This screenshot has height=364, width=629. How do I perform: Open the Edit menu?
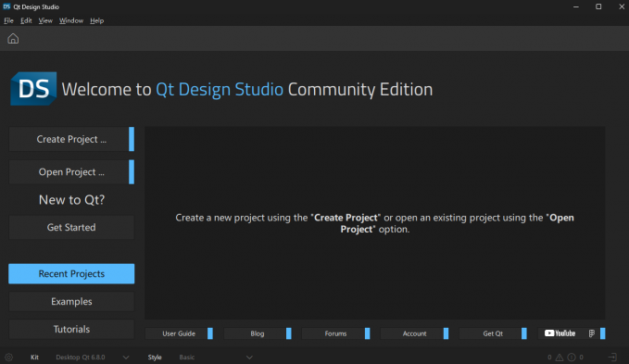click(26, 20)
